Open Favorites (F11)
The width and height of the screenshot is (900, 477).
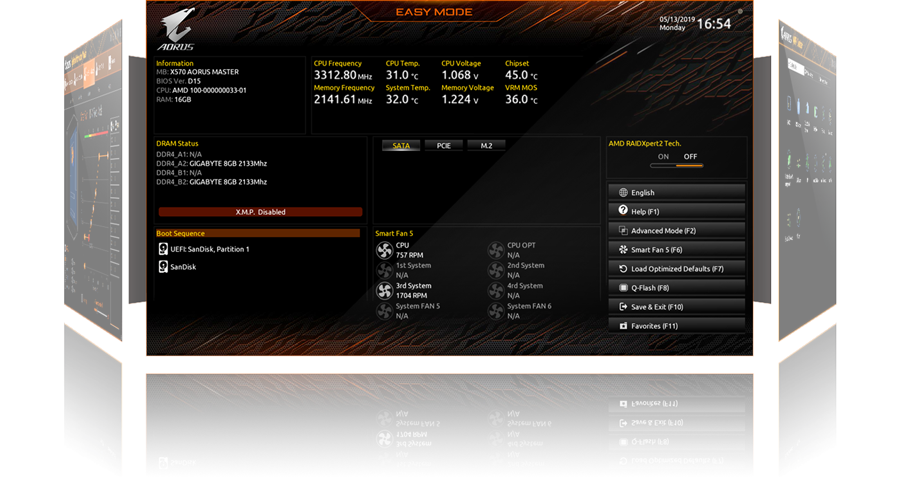click(677, 325)
